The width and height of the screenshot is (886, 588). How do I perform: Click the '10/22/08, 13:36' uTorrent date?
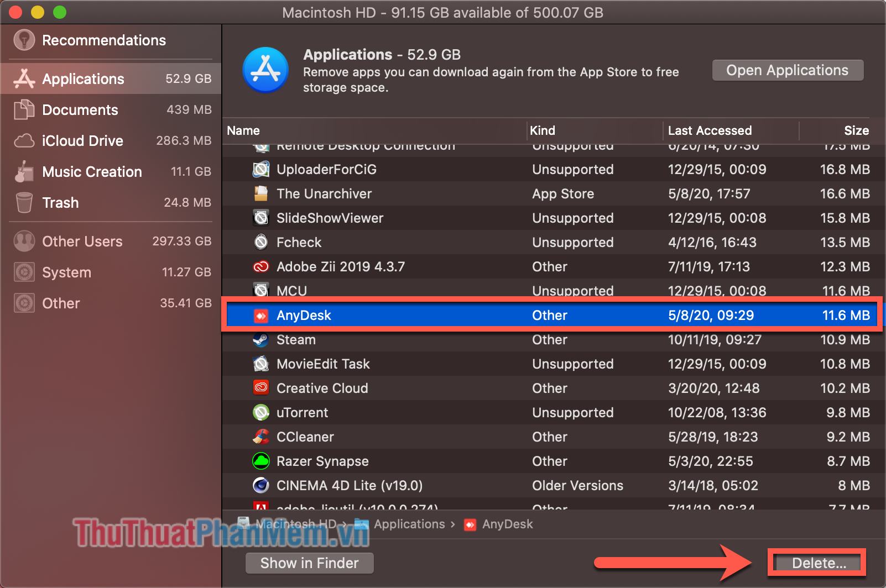(717, 412)
